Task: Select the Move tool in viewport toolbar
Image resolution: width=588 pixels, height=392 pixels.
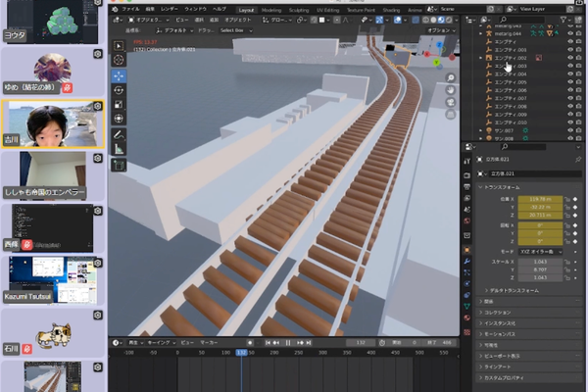Action: tap(119, 75)
